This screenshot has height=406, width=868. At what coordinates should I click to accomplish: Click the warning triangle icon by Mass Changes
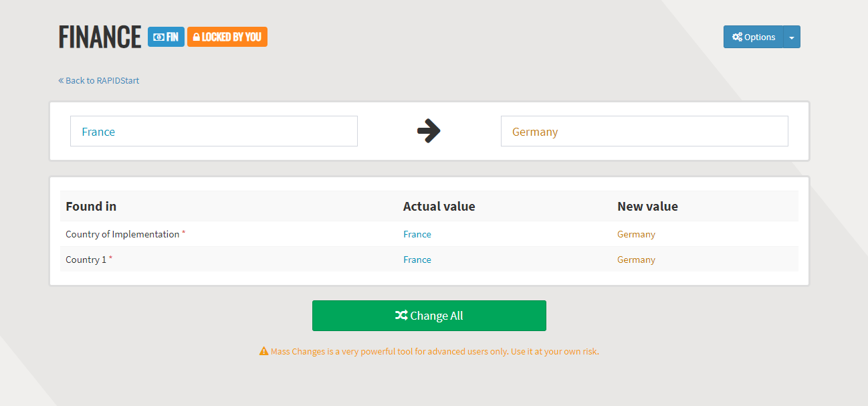(x=263, y=351)
